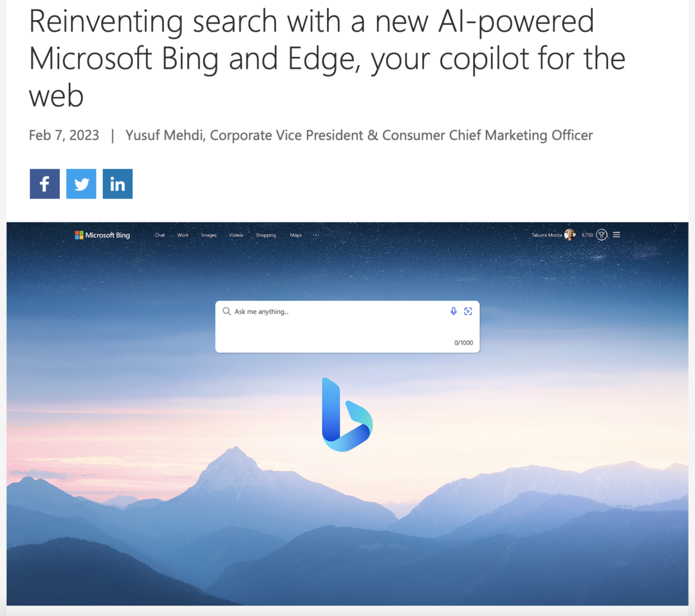Screen dimensions: 695x616
Task: Click the magnifier icon in search box
Action: point(227,311)
